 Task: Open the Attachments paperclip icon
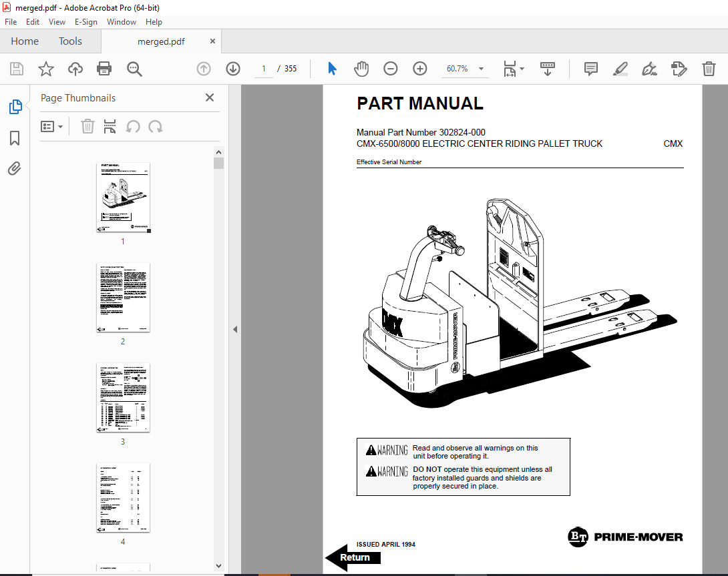[15, 168]
